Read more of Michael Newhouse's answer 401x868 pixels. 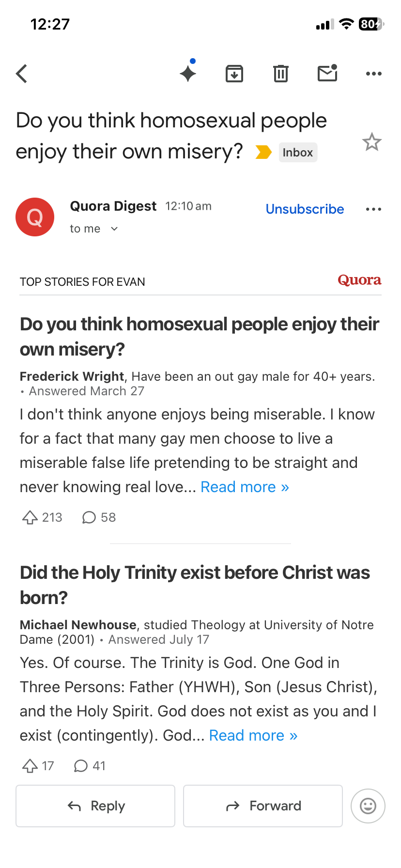click(x=253, y=735)
